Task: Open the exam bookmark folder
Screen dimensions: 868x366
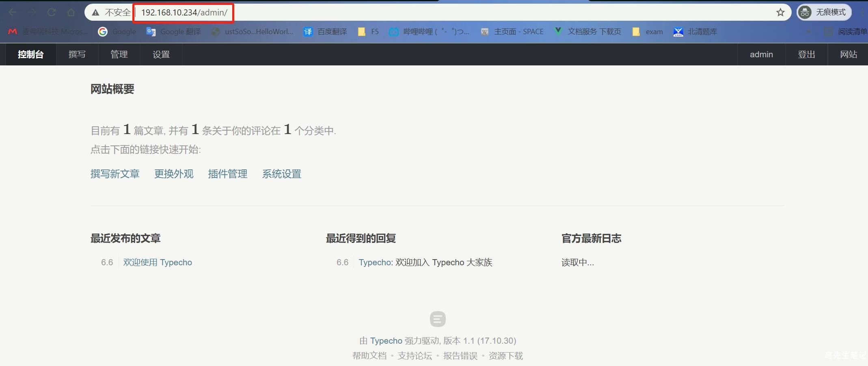Action: pyautogui.click(x=648, y=32)
